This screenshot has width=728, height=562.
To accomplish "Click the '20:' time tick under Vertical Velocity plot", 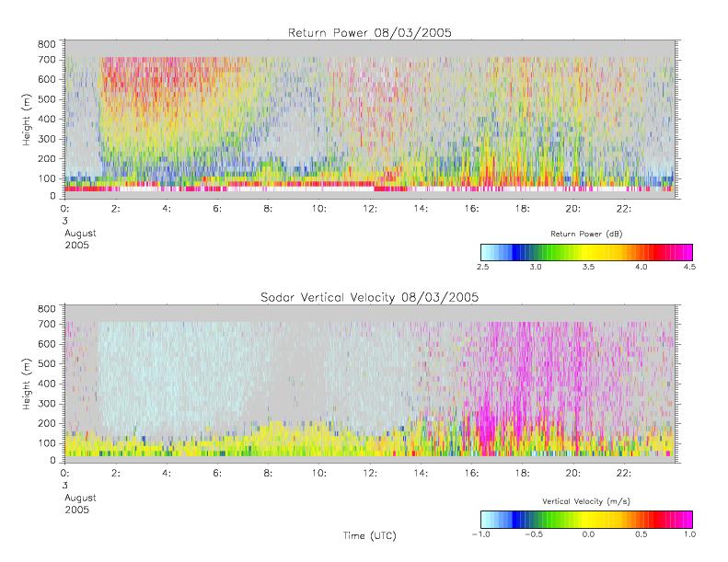I will (x=573, y=474).
